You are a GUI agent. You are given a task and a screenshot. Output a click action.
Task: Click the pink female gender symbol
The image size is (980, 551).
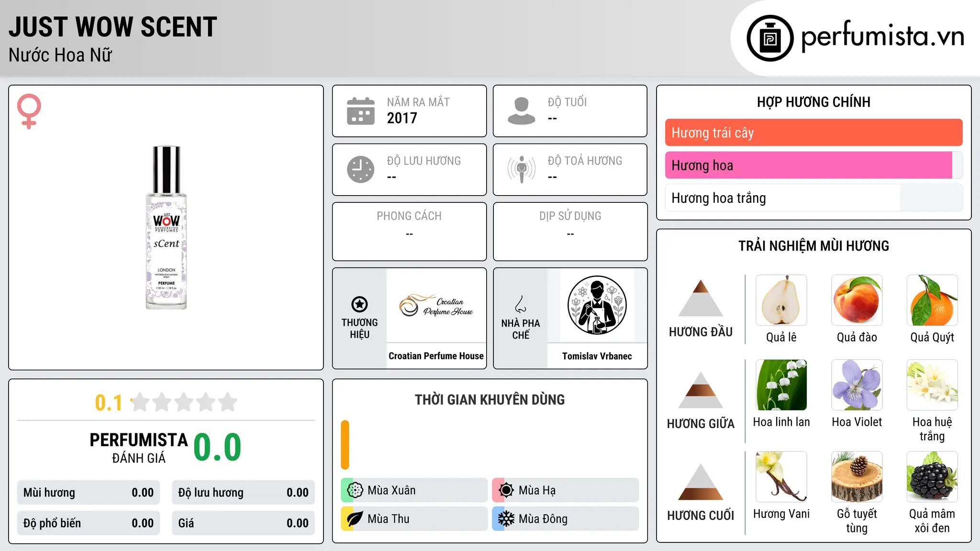point(29,111)
